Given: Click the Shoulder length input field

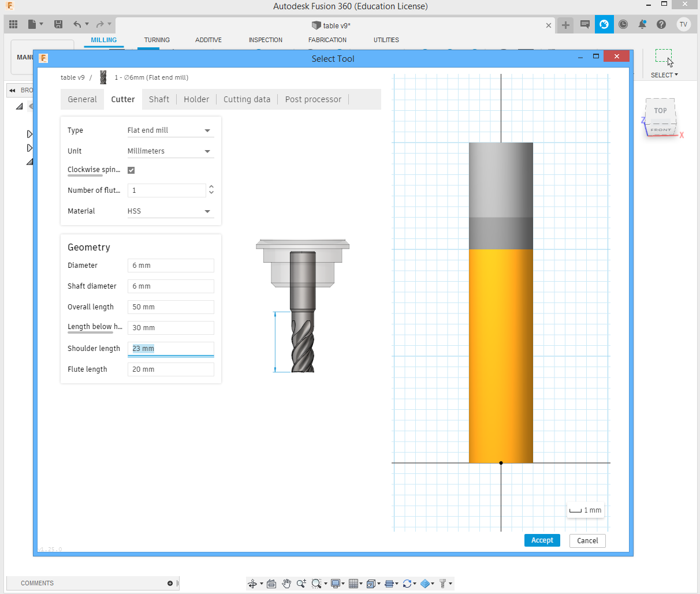Looking at the screenshot, I should coord(170,349).
